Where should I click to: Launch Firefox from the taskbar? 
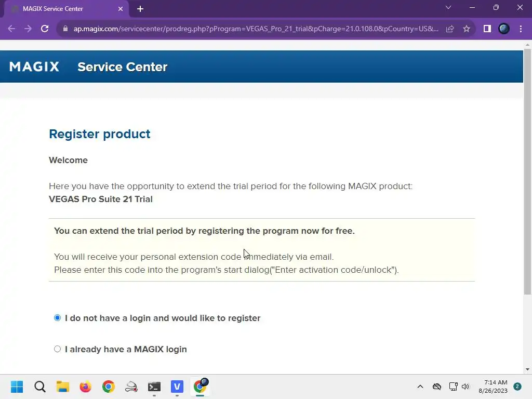click(x=86, y=387)
